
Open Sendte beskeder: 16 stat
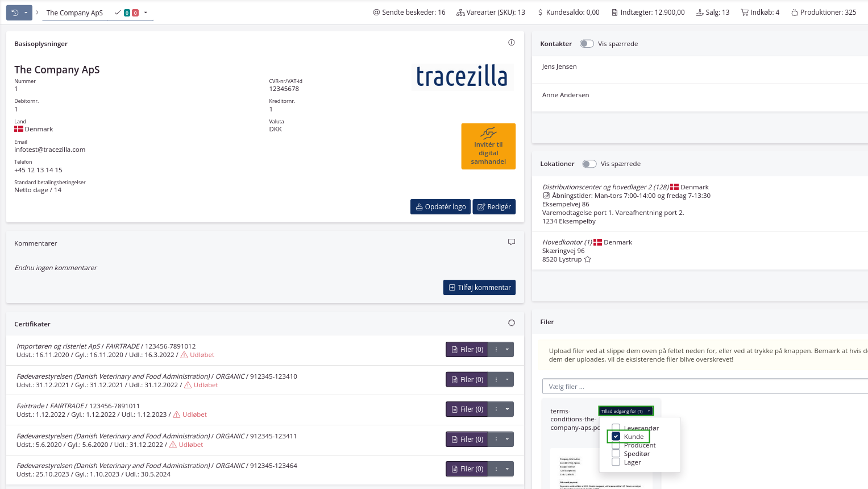coord(409,13)
